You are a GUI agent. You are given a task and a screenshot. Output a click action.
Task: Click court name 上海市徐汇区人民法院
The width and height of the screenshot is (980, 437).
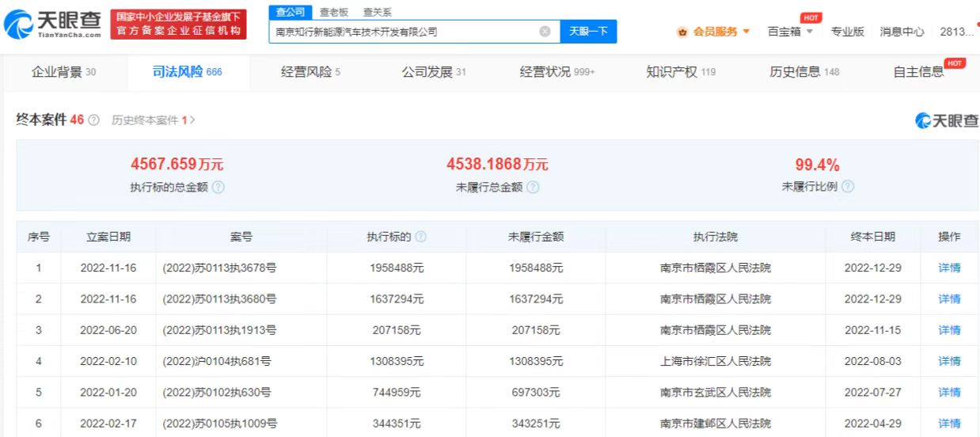[x=716, y=361]
